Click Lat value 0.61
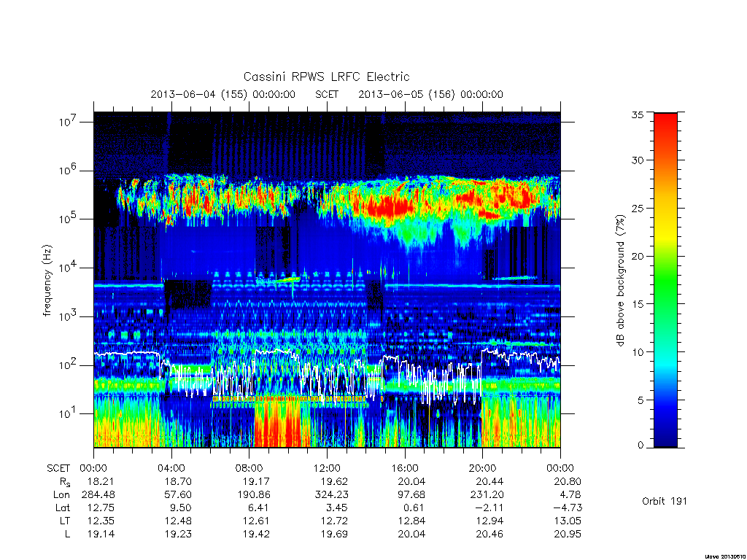The height and width of the screenshot is (560, 747). 415,507
